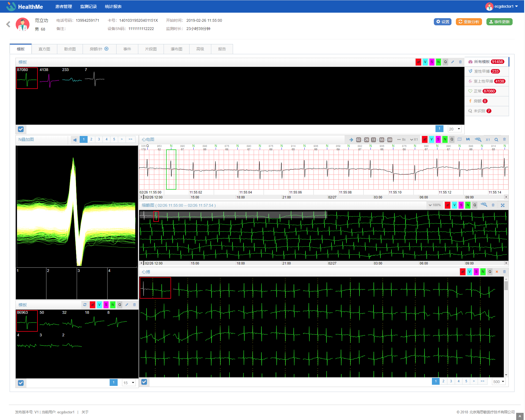Click the refresh icon in lower 模板 panel
Screen dimensions: 525x420
pyautogui.click(x=85, y=305)
